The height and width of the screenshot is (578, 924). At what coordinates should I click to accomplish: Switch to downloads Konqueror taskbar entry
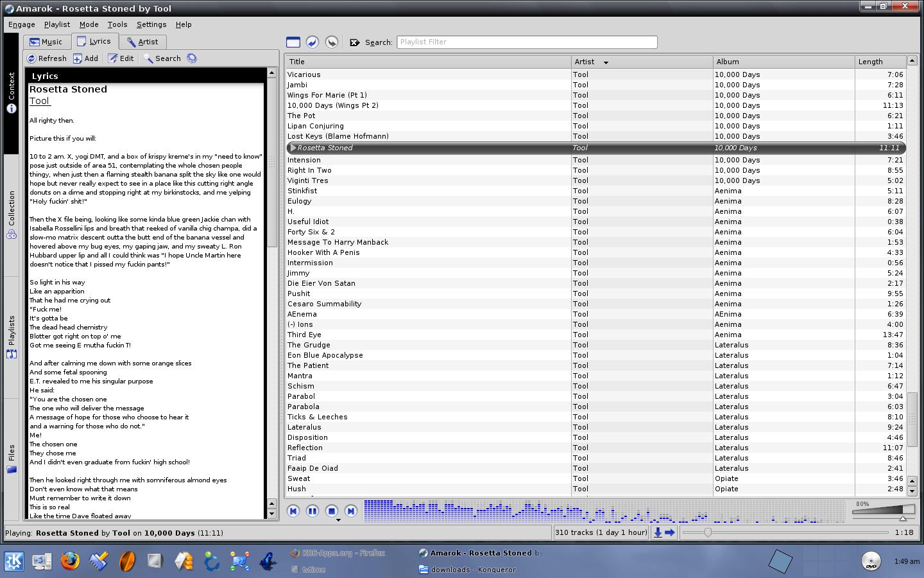coord(468,570)
